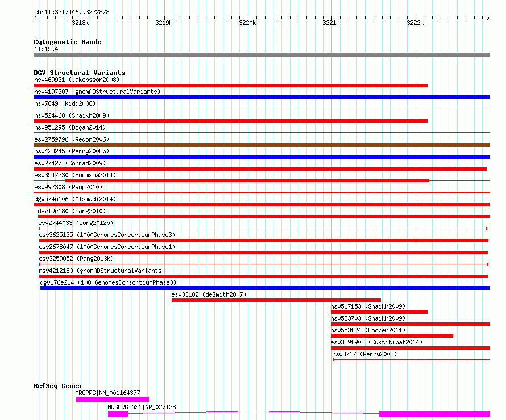Open the MRGPRG-AS1|NR_027138 gene label
Screen dimensions: 506x420
(x=142, y=407)
